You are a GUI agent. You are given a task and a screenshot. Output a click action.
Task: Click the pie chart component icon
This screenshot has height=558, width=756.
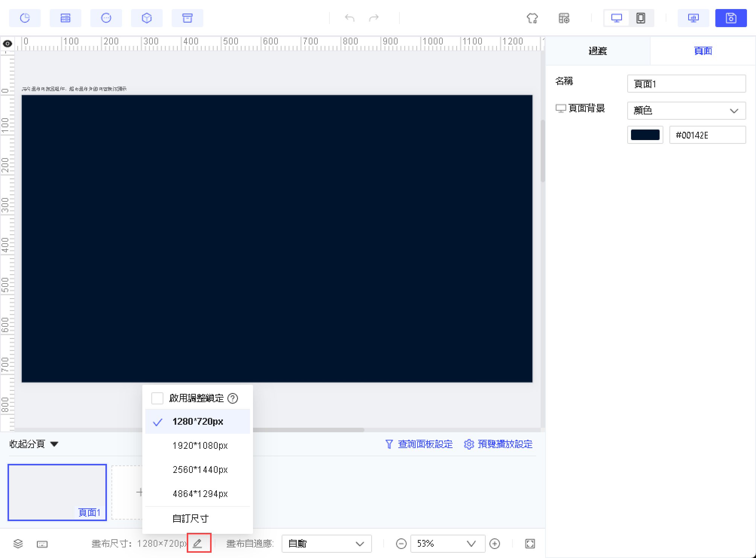25,18
